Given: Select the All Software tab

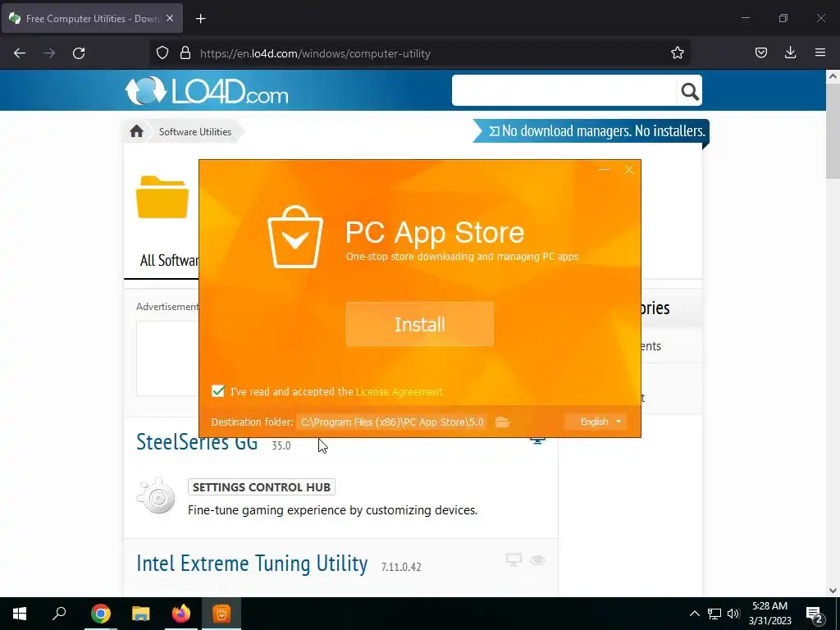Looking at the screenshot, I should [169, 260].
